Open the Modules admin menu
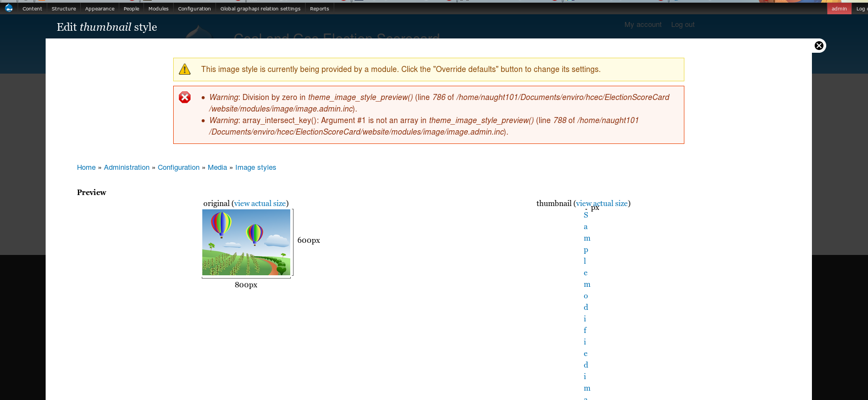 pyautogui.click(x=158, y=9)
